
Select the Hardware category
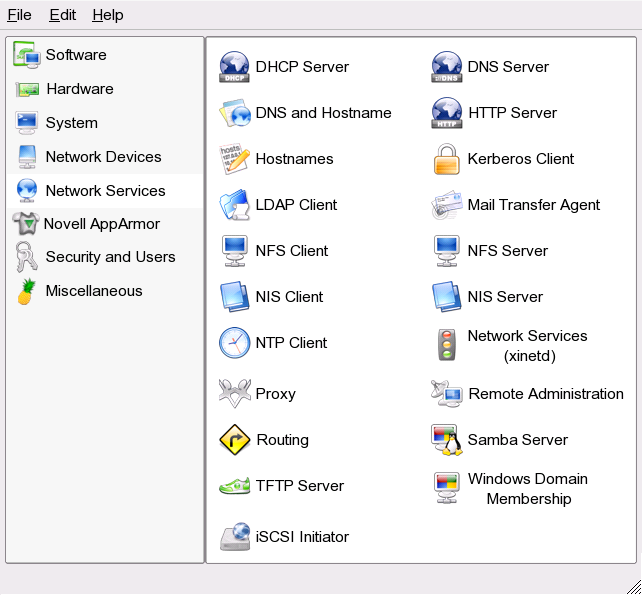(x=79, y=89)
